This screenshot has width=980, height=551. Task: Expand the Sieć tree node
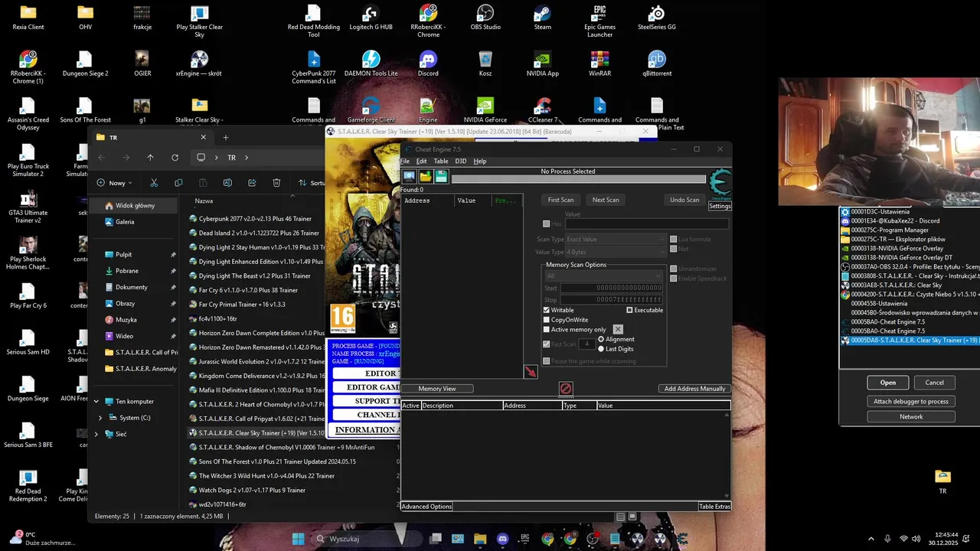coord(96,434)
